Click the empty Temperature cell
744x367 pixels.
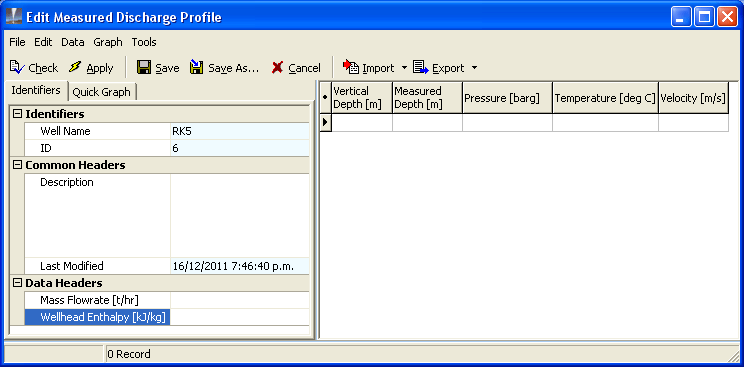(x=605, y=122)
